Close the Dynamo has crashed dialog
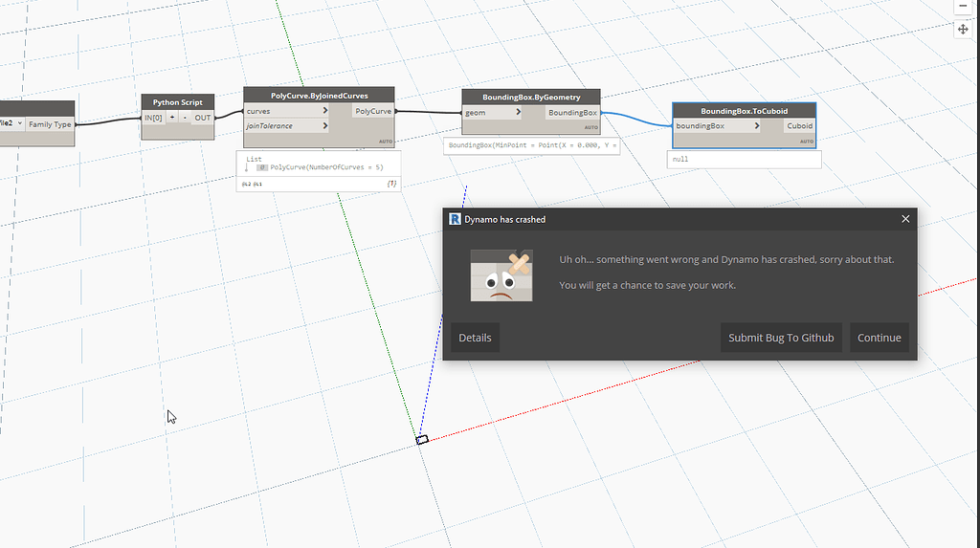Image resolution: width=980 pixels, height=548 pixels. coord(905,219)
